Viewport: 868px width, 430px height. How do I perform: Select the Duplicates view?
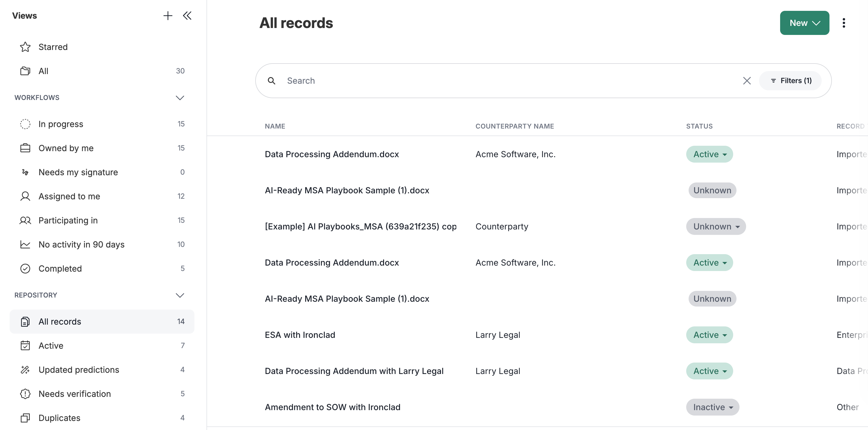coord(102,418)
